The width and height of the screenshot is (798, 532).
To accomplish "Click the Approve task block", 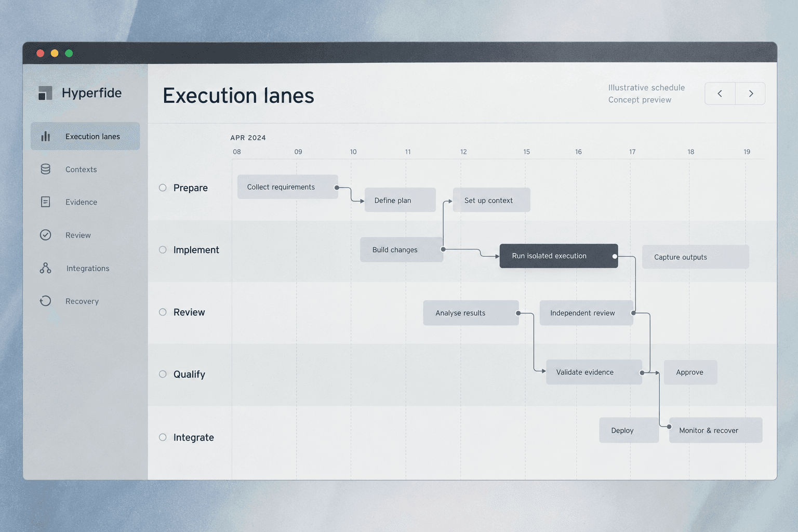I will (690, 372).
